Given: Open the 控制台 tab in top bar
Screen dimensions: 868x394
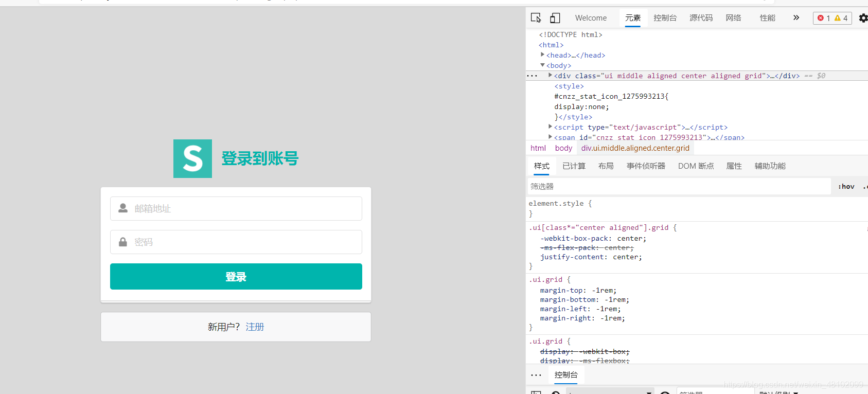Looking at the screenshot, I should point(665,18).
